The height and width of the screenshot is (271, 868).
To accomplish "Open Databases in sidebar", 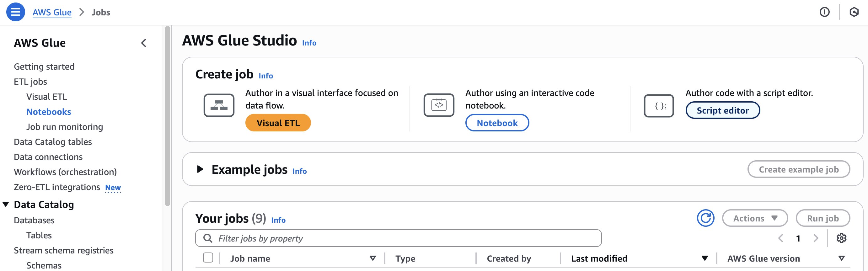I will pos(34,220).
